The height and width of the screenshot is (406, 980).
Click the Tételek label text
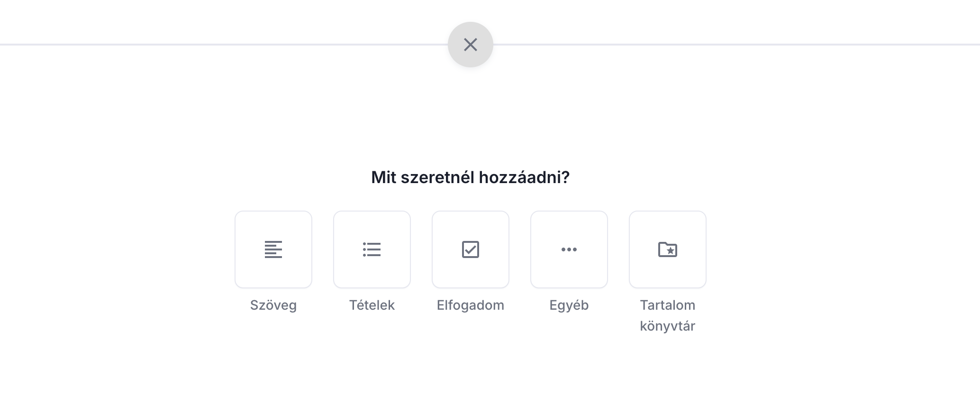(x=372, y=305)
